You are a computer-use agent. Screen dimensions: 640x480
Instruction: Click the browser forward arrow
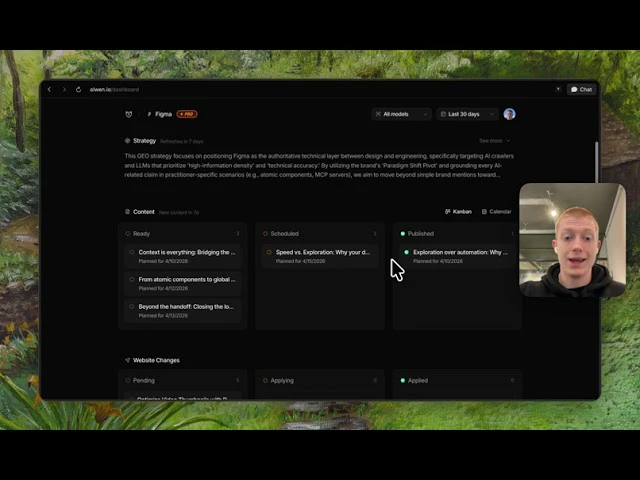(x=64, y=89)
